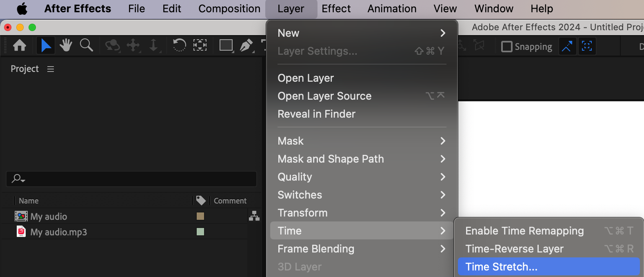Open the Edit menu
The width and height of the screenshot is (644, 277).
point(172,9)
